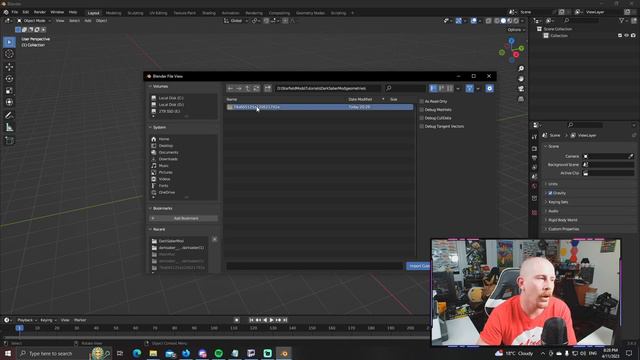Open Spotify from the Windows taskbar
Screen dimensions: 640x360
click(219, 353)
